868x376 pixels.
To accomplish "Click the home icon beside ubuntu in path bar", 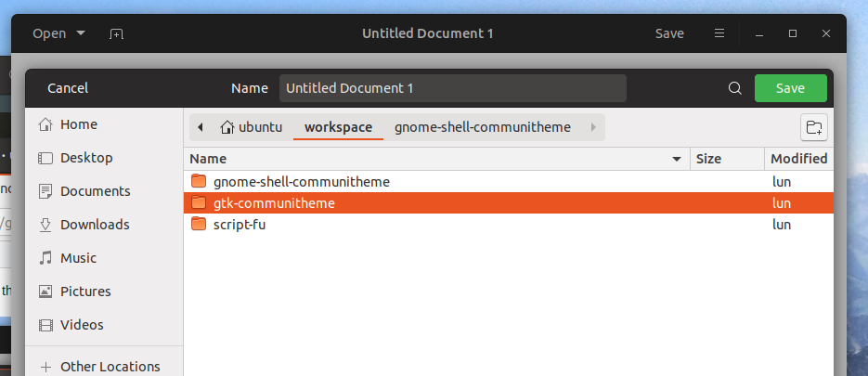I will (227, 127).
